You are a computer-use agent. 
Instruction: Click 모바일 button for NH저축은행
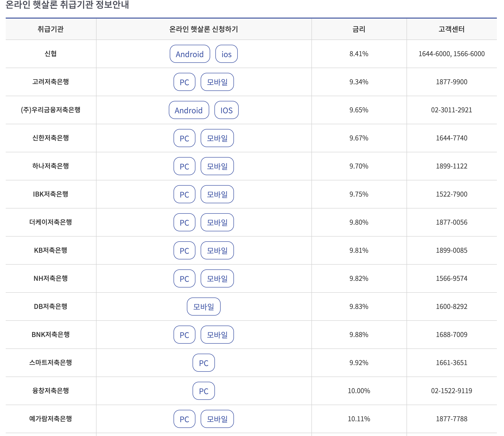point(217,278)
